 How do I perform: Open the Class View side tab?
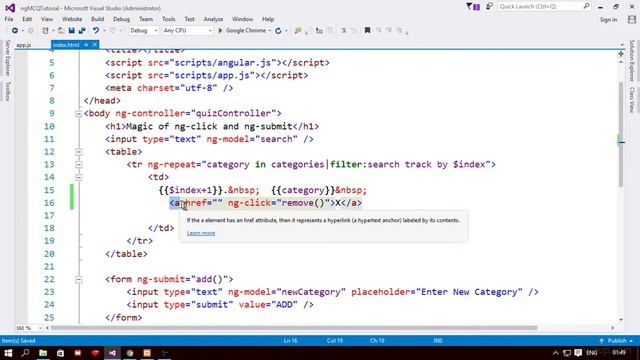pyautogui.click(x=631, y=100)
